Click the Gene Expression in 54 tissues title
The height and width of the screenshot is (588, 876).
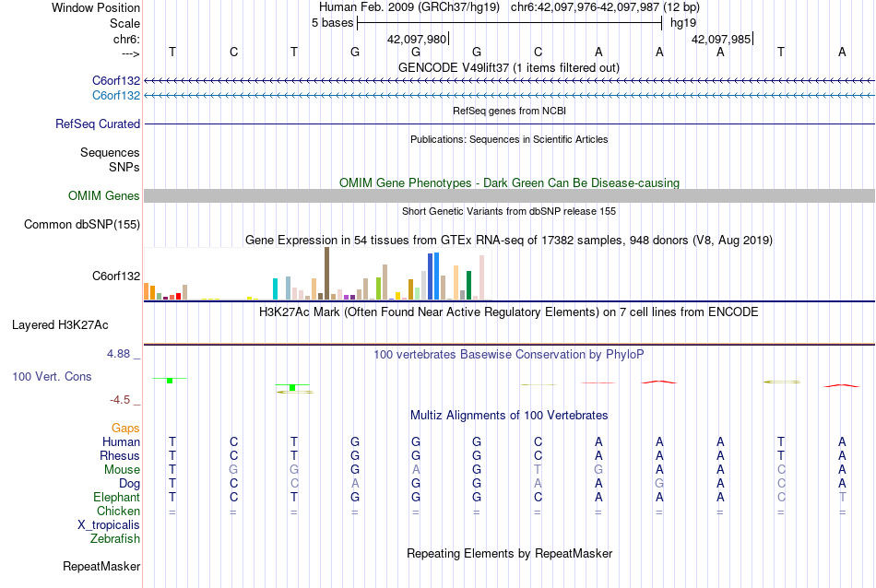(x=509, y=241)
